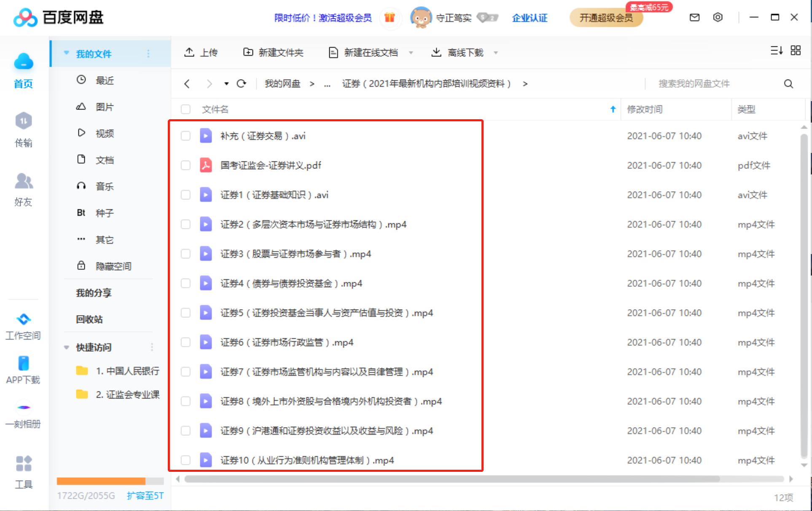Open the 离线下载 dropdown arrow
812x511 pixels.
pyautogui.click(x=496, y=53)
